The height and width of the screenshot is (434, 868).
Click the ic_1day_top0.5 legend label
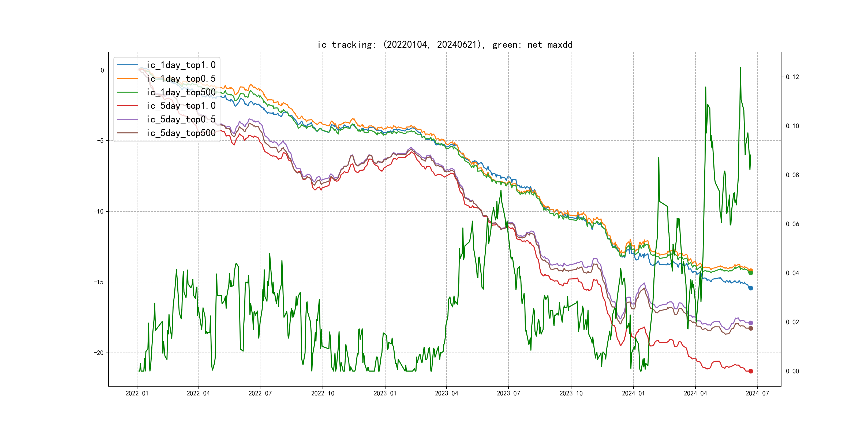(x=181, y=78)
